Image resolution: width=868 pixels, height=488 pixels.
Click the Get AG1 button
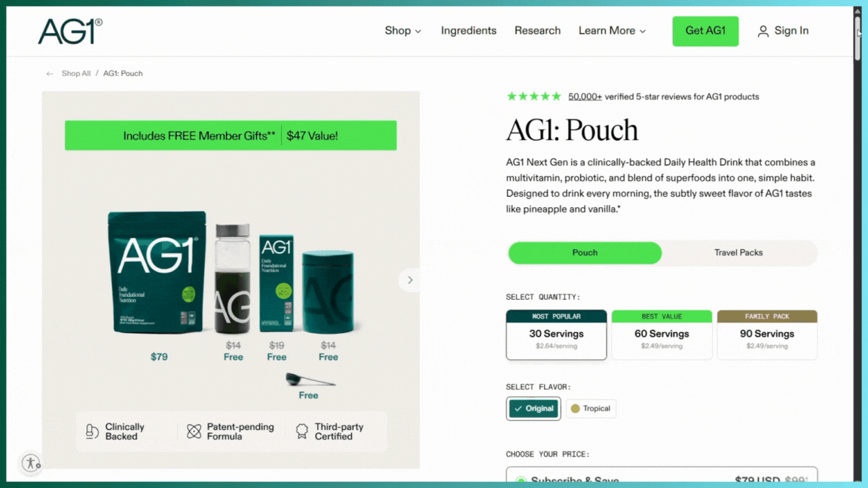coord(705,31)
